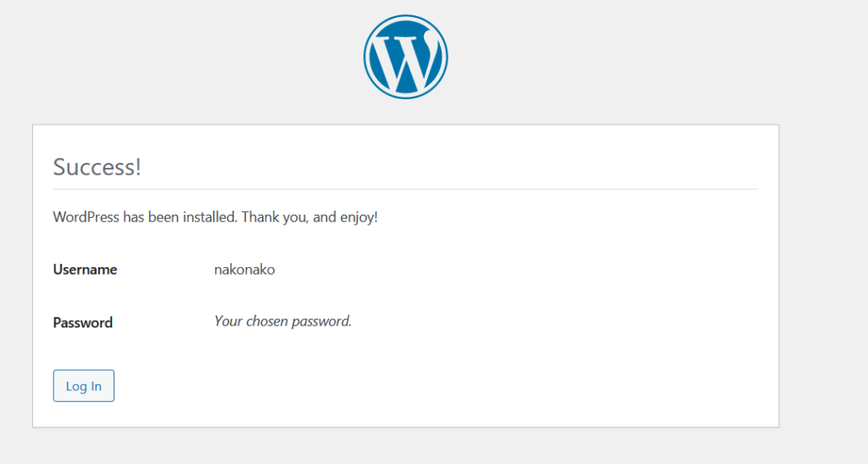This screenshot has width=868, height=464.
Task: Click the word 'WordPress' in the message
Action: point(86,217)
